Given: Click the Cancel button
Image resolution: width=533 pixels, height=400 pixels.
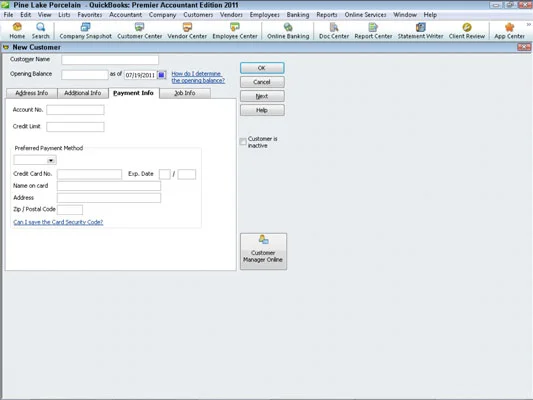Looking at the screenshot, I should 262,82.
